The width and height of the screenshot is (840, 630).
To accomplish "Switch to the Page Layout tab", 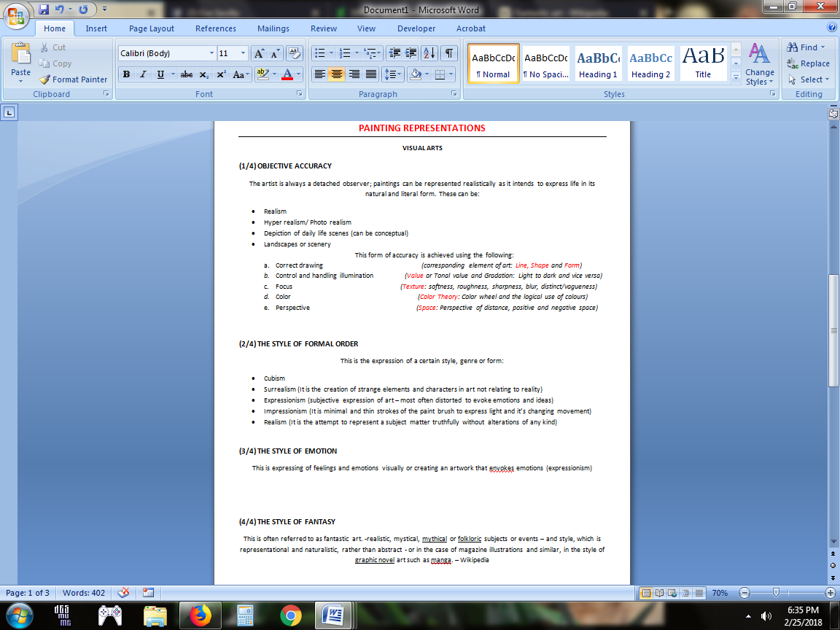I will (152, 28).
